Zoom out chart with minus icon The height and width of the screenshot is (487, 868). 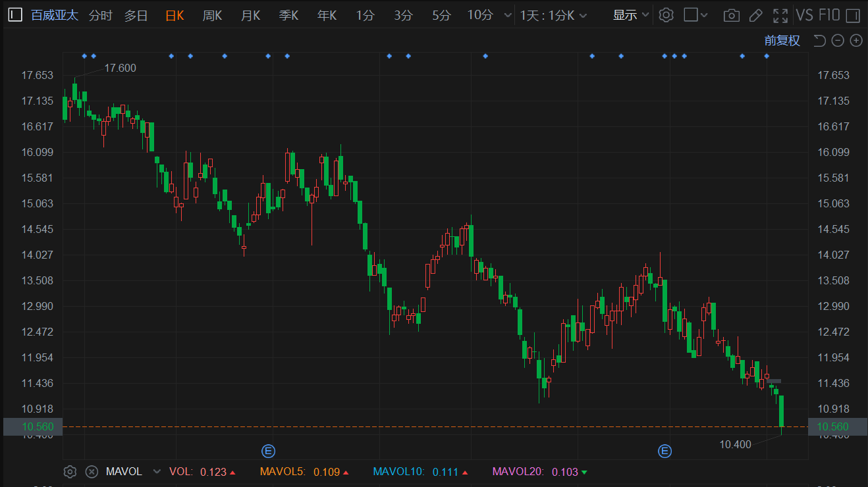click(838, 41)
